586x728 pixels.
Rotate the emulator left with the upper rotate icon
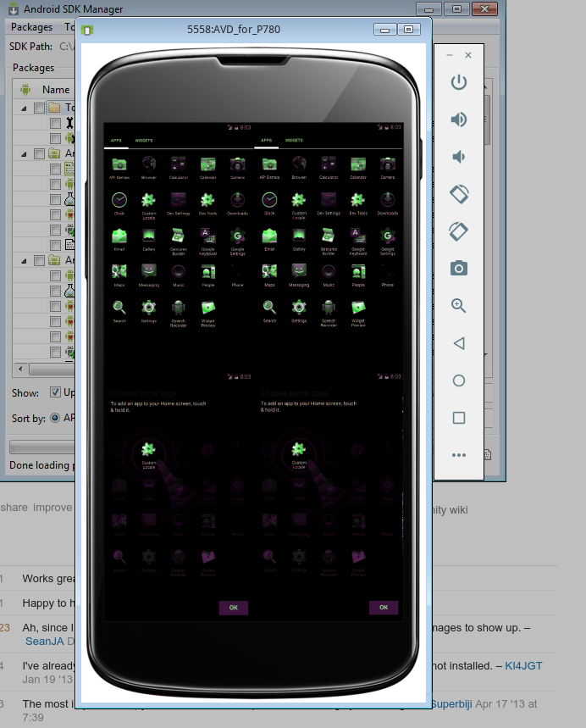pyautogui.click(x=459, y=194)
